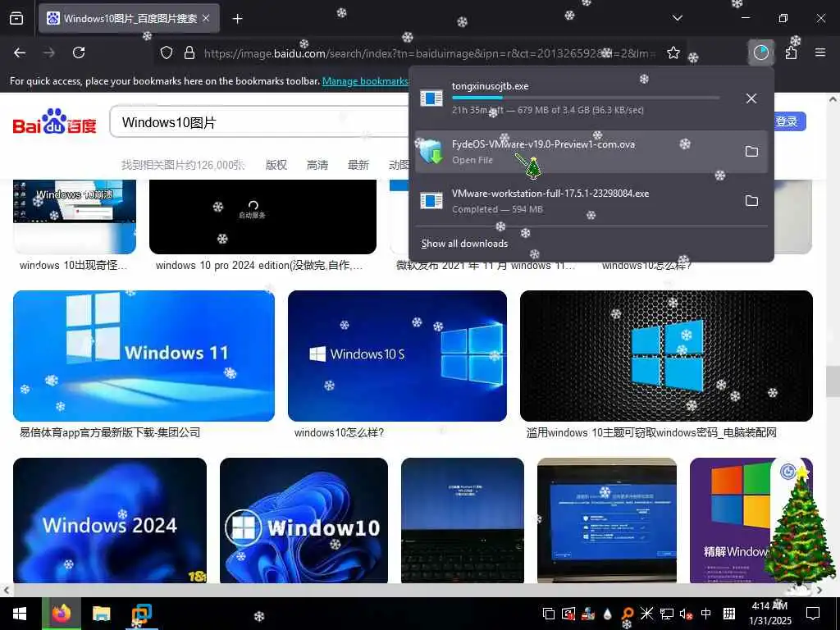Open the Window10 bloom thumbnail

coord(304,520)
